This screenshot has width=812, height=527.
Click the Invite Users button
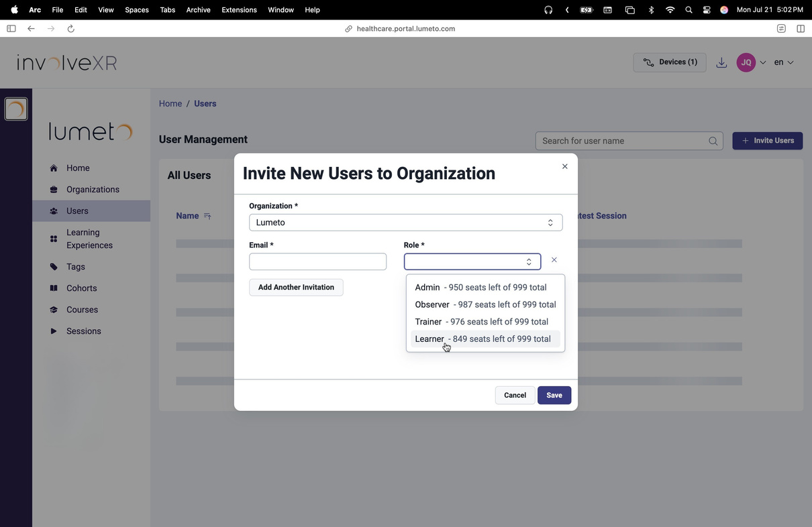(767, 141)
